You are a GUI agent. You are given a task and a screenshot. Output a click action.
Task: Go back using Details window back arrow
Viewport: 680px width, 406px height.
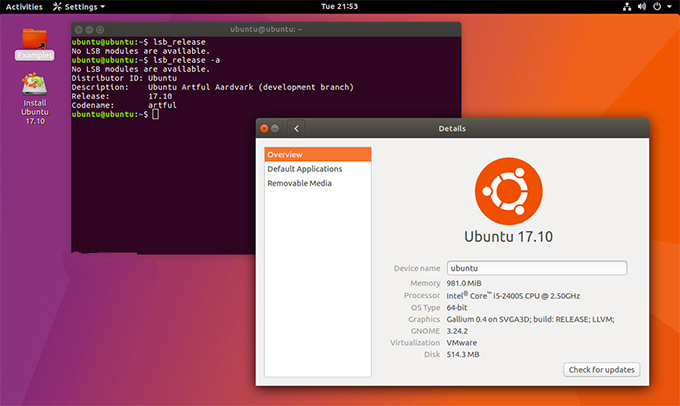tap(296, 128)
